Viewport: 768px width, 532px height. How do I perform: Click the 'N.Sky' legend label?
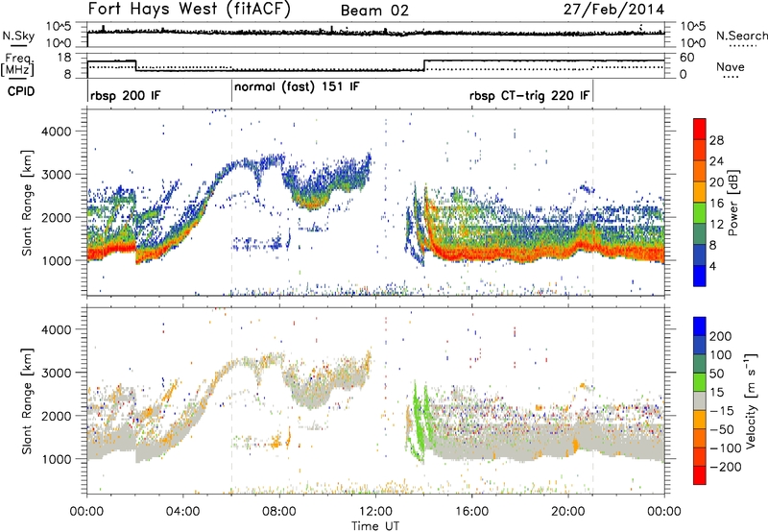pyautogui.click(x=18, y=36)
